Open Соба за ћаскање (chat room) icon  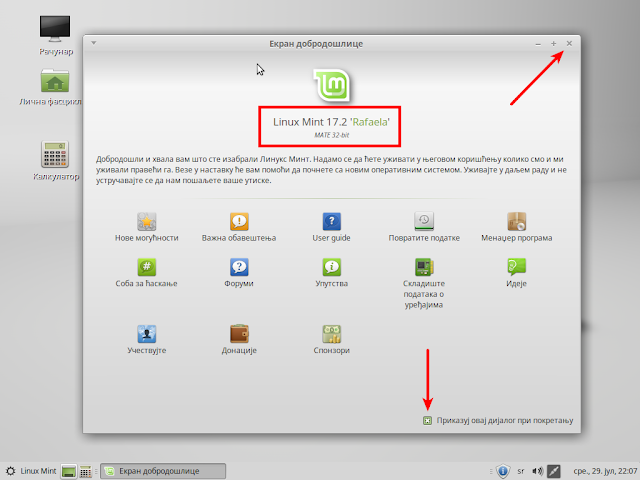pos(147,267)
